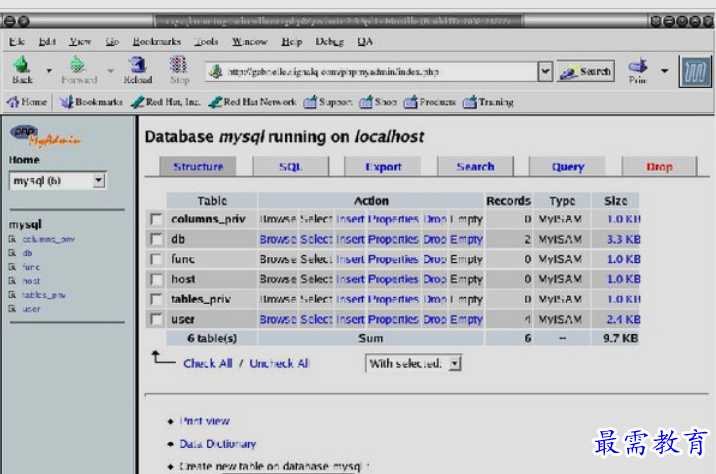Open the File menu

click(x=16, y=42)
